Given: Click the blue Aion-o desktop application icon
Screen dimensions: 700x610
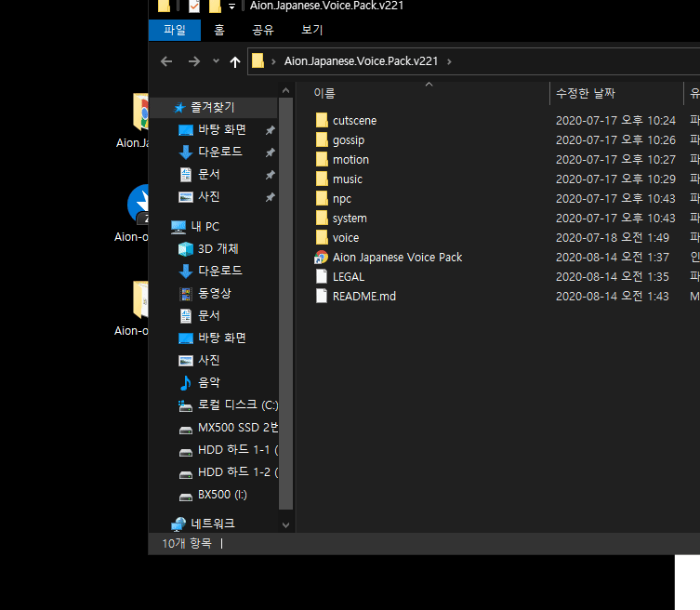Looking at the screenshot, I should click(x=138, y=205).
